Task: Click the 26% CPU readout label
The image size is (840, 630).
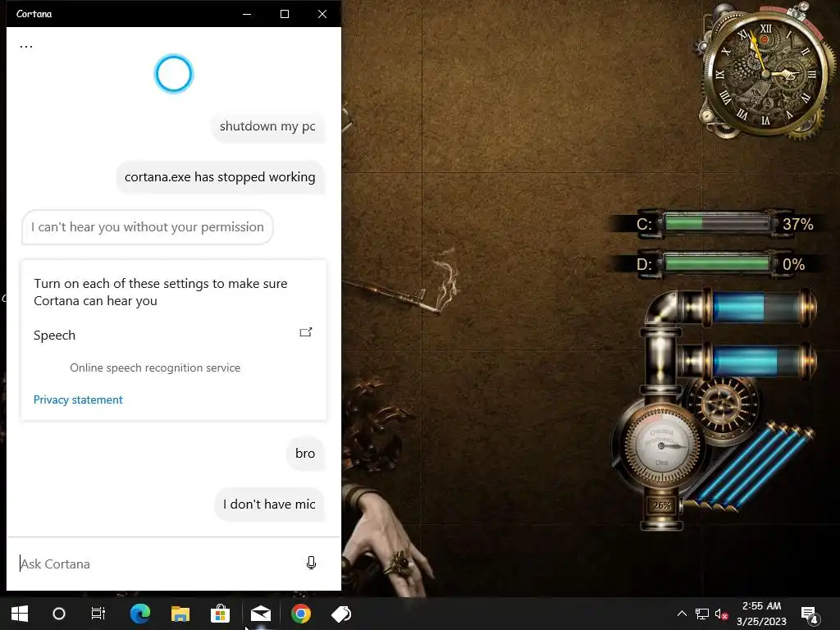Action: [x=662, y=505]
